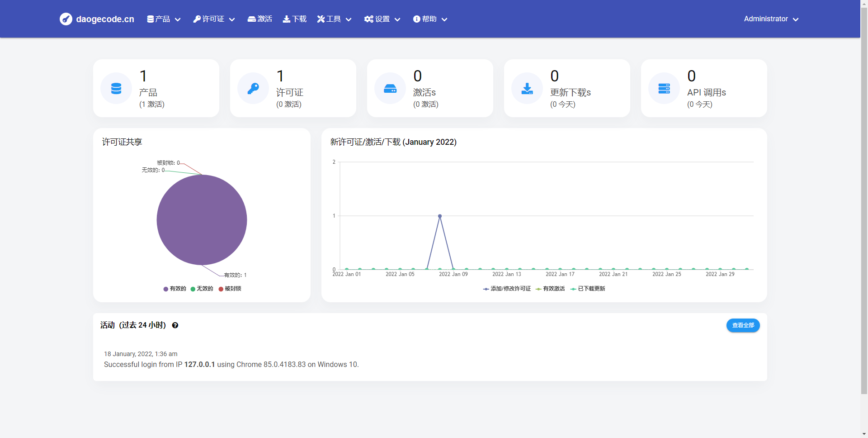This screenshot has height=438, width=868.
Task: Toggle 有效激活 series in line legend
Action: [550, 289]
